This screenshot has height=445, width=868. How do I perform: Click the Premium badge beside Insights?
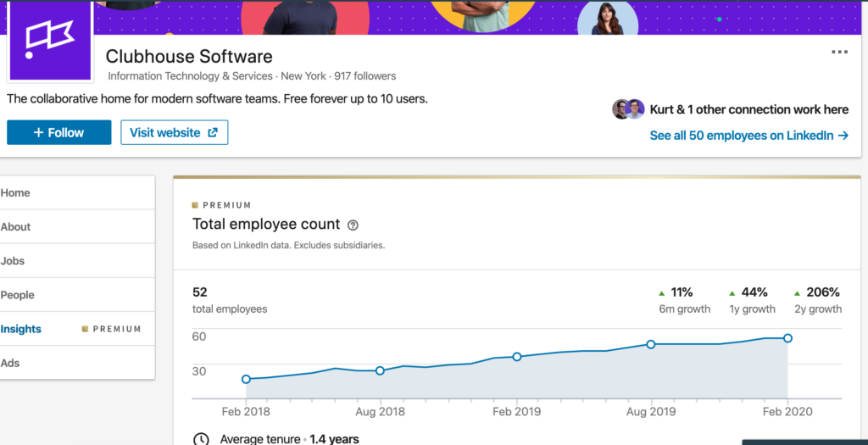pos(111,329)
